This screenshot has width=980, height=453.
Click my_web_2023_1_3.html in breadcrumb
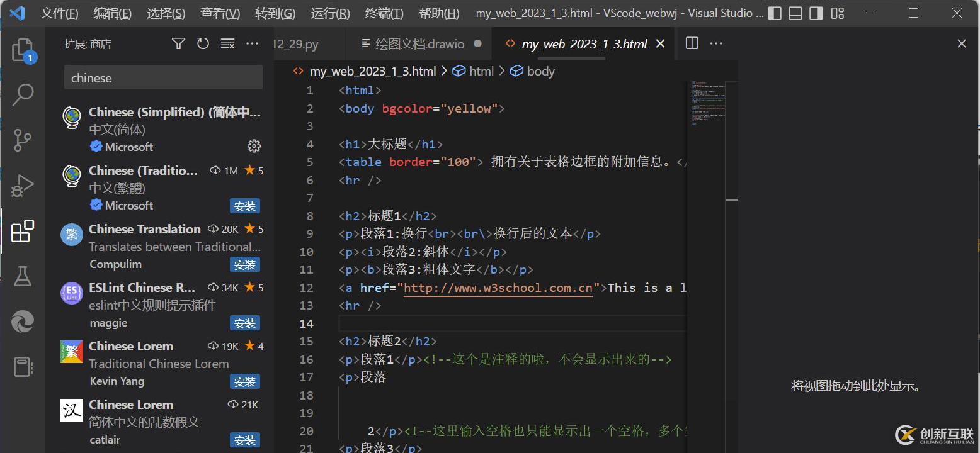(373, 71)
